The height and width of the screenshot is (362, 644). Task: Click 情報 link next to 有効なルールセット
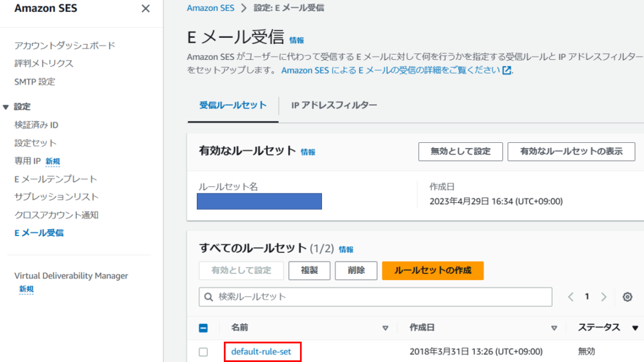308,152
